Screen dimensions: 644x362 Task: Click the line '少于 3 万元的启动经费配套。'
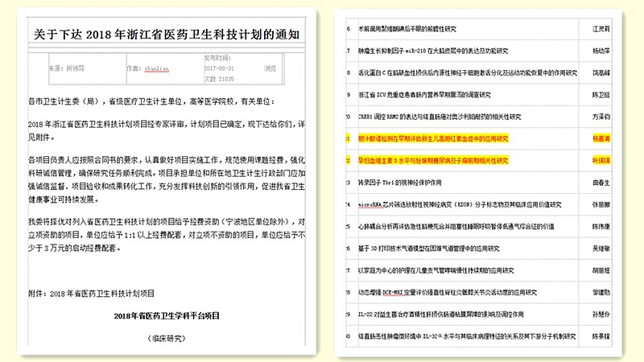74,248
